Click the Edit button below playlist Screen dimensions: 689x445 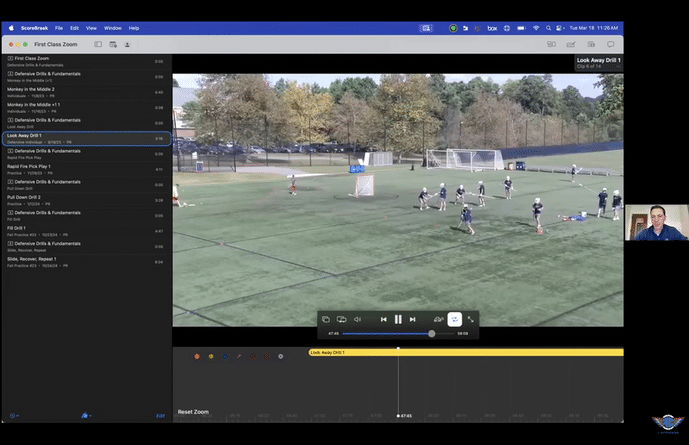[160, 415]
